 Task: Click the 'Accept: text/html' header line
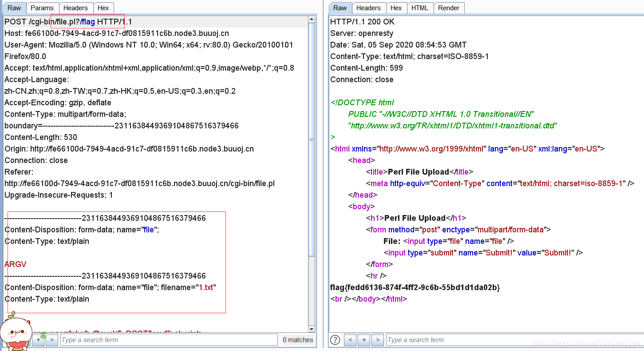point(149,68)
